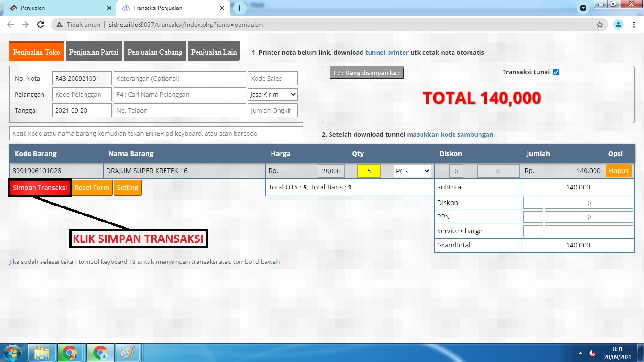Open the tunnel printer link

[387, 52]
